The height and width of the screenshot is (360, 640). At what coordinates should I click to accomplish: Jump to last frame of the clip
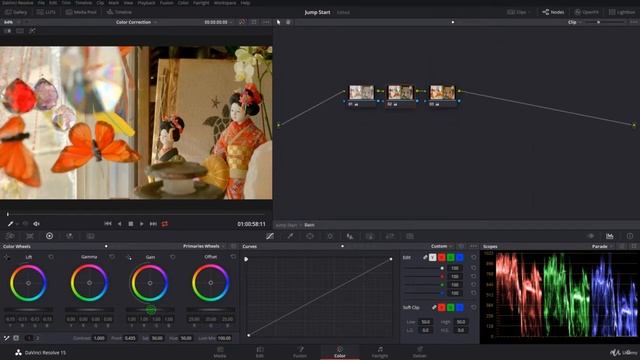pyautogui.click(x=153, y=224)
